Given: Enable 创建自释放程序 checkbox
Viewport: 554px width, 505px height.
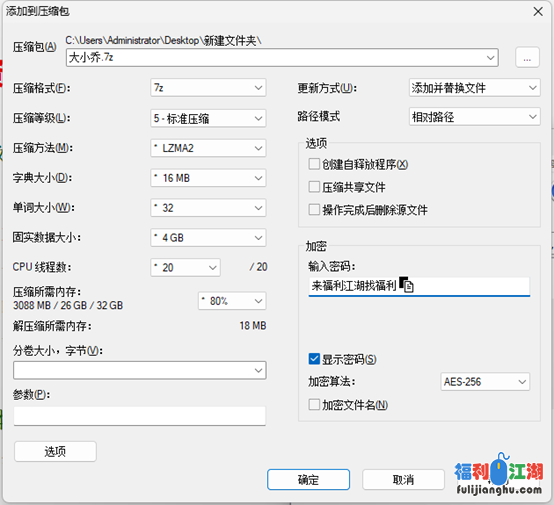Looking at the screenshot, I should (x=314, y=164).
